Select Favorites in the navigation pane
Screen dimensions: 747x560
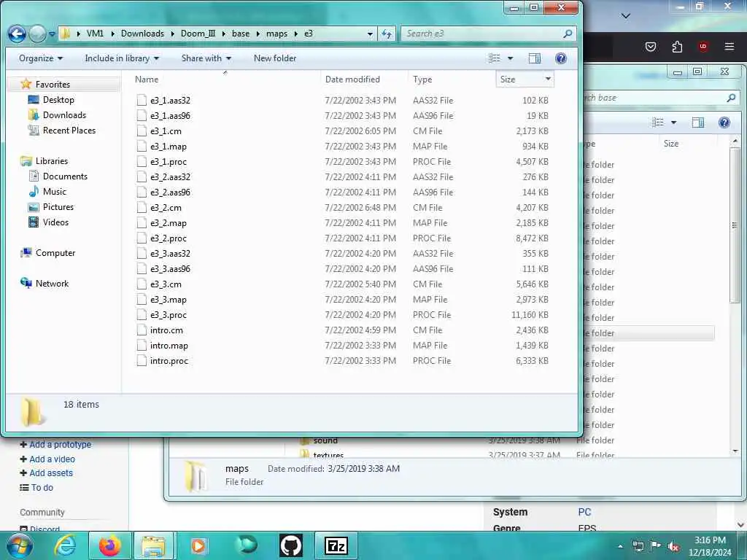pyautogui.click(x=53, y=85)
